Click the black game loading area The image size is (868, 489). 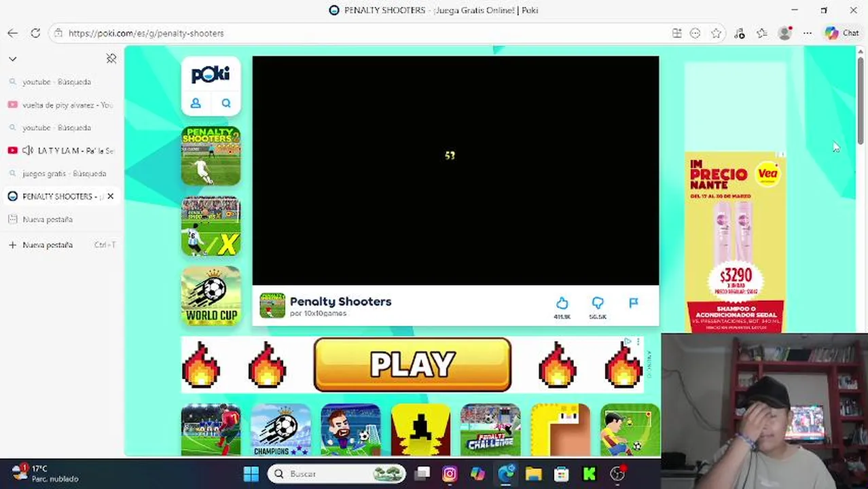click(x=455, y=170)
